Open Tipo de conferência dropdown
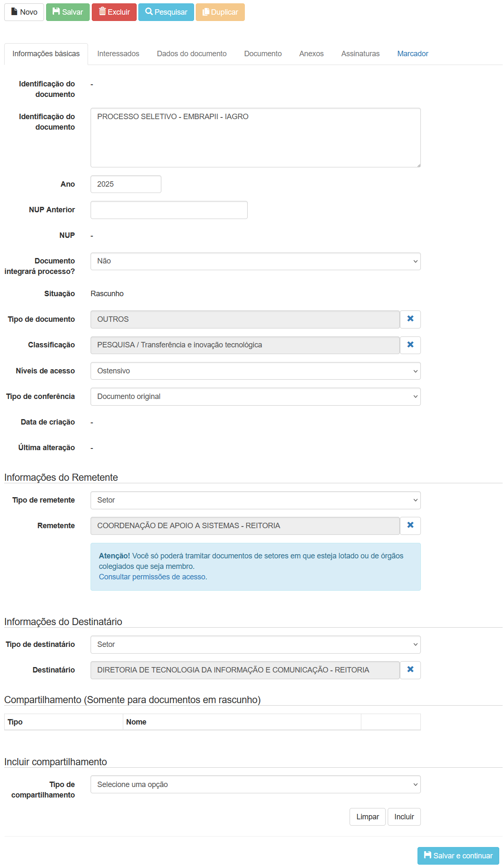The height and width of the screenshot is (868, 503). 255,396
